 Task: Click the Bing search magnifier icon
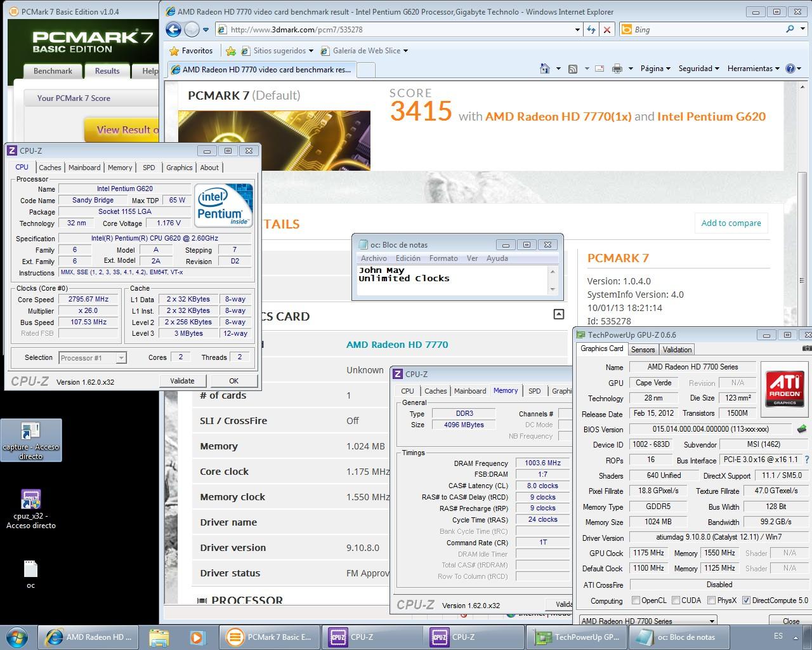point(790,29)
